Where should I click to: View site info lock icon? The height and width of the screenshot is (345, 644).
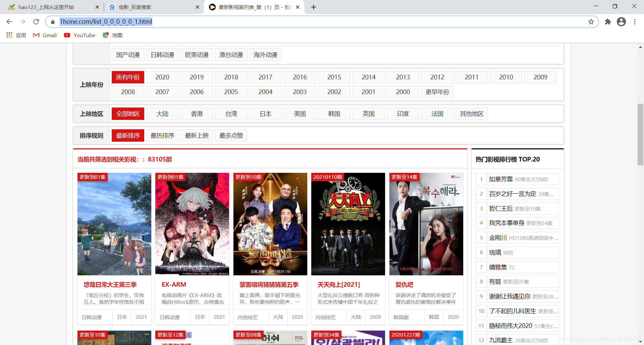click(x=53, y=22)
